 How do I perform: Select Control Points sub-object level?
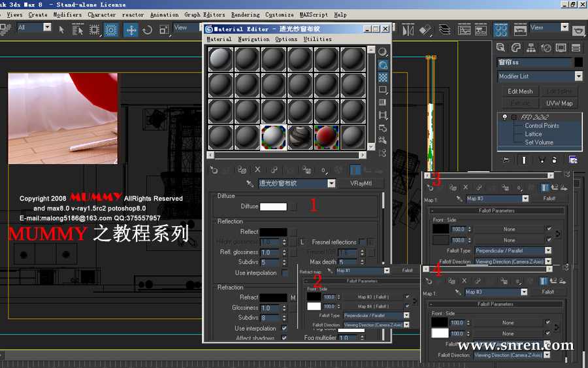542,125
